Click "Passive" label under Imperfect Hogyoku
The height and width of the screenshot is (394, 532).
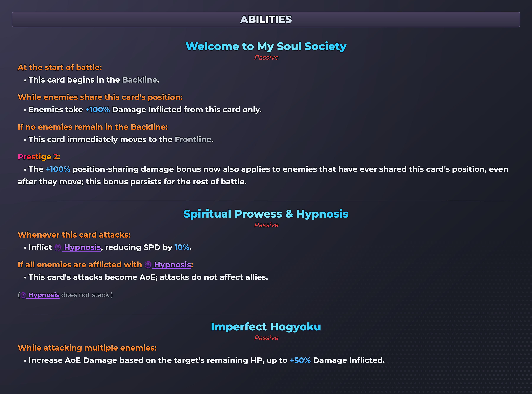pos(266,338)
